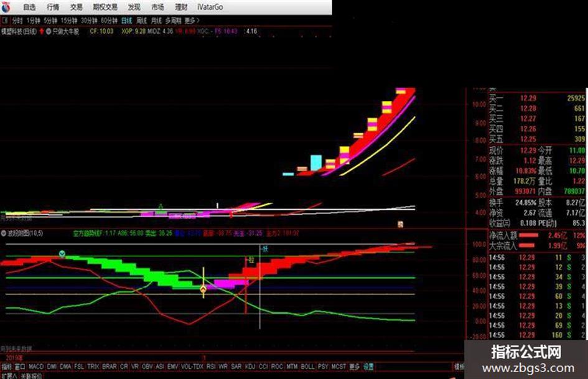588x379 pixels.
Task: Switch chart to 分时 period
Action: point(17,21)
